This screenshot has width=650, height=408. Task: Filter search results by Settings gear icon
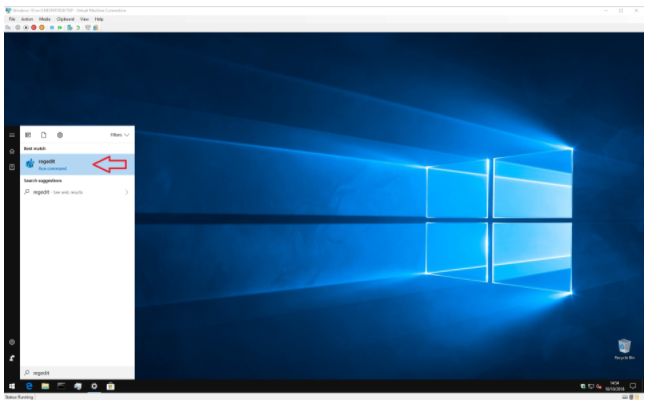(60, 135)
